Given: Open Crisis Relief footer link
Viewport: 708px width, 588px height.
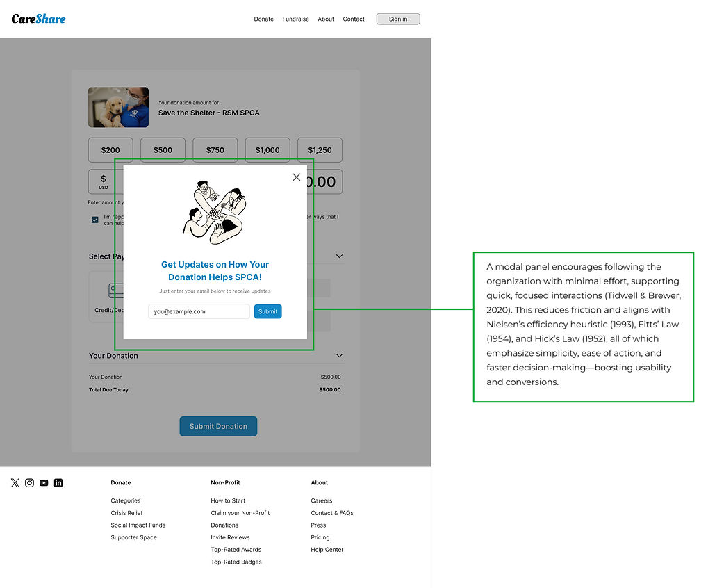Looking at the screenshot, I should coord(126,512).
